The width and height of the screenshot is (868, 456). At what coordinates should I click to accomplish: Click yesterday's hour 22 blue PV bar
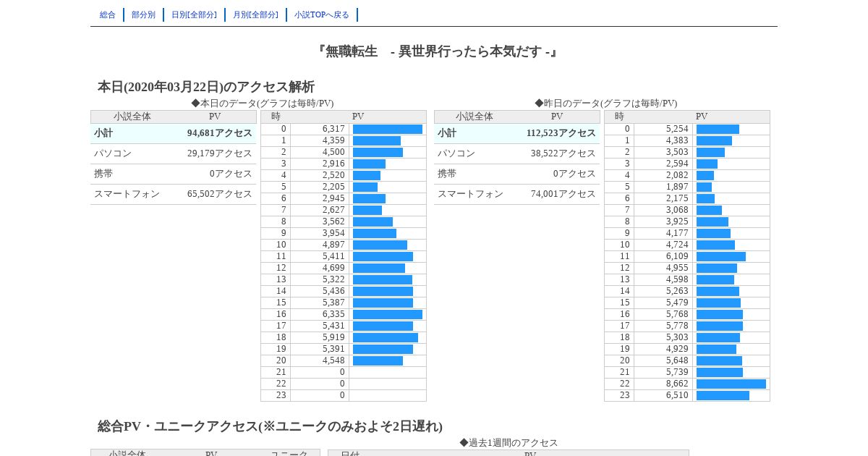tap(731, 384)
